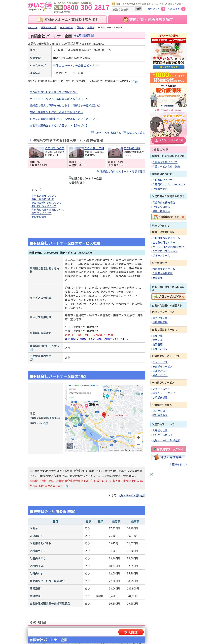215x644 pixels.
Task: Click このページを印刷する link
Action: point(108,133)
